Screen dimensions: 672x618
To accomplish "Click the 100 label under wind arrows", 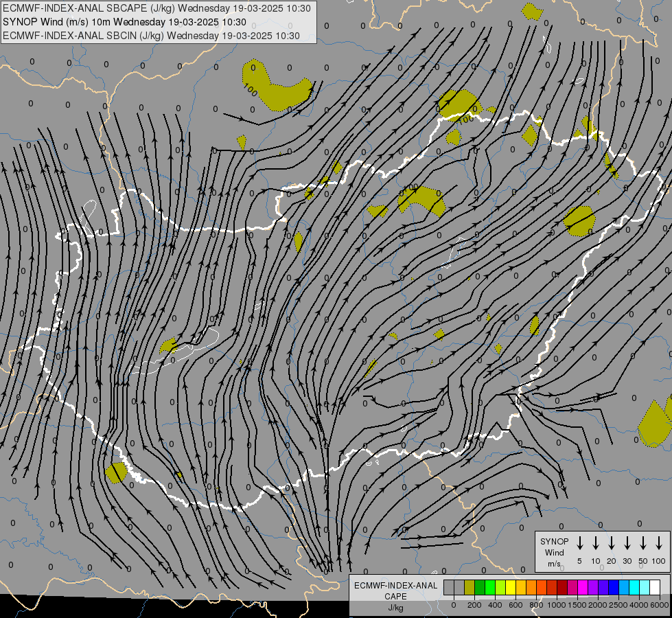I will point(659,561).
